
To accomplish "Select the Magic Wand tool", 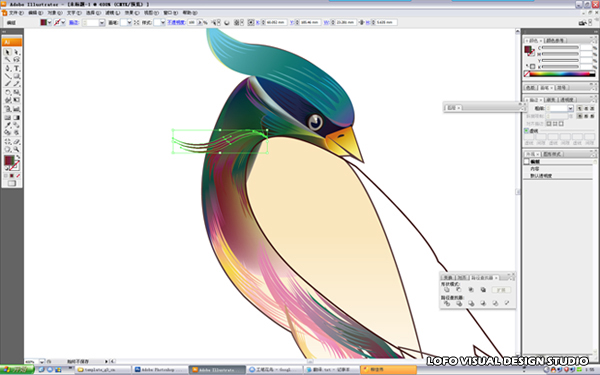I will (7, 60).
